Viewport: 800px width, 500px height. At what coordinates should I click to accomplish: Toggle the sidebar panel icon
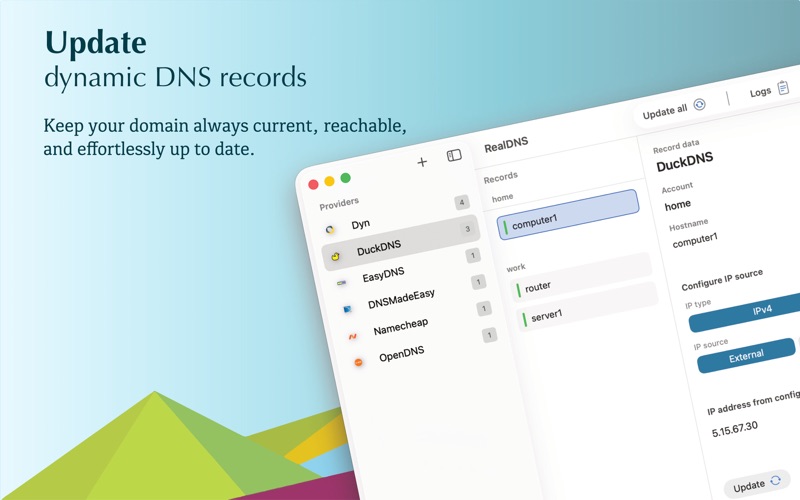point(454,155)
